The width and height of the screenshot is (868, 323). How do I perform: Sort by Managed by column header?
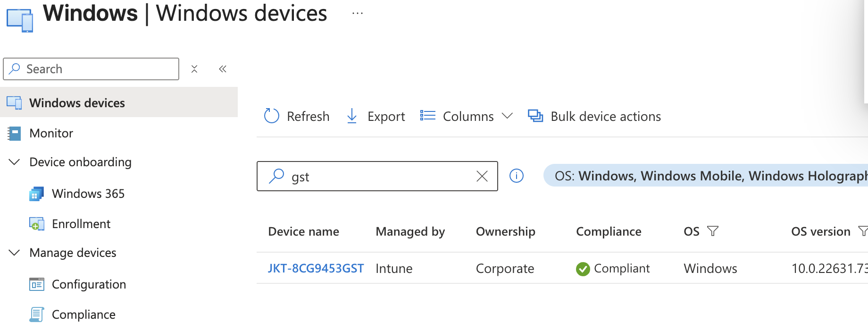(x=410, y=231)
